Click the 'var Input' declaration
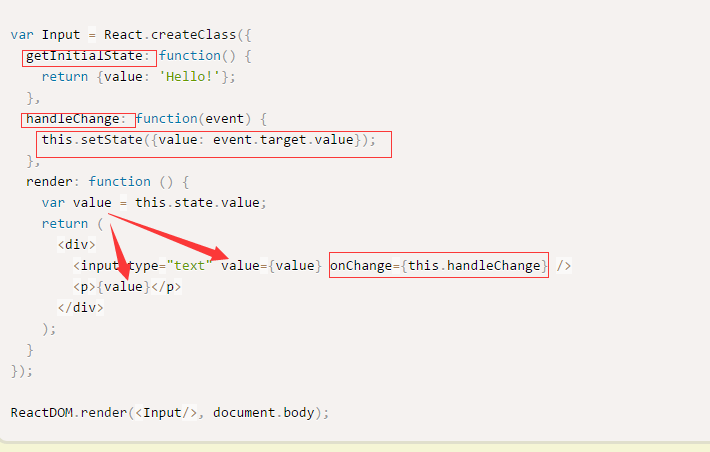The height and width of the screenshot is (452, 710). point(45,35)
